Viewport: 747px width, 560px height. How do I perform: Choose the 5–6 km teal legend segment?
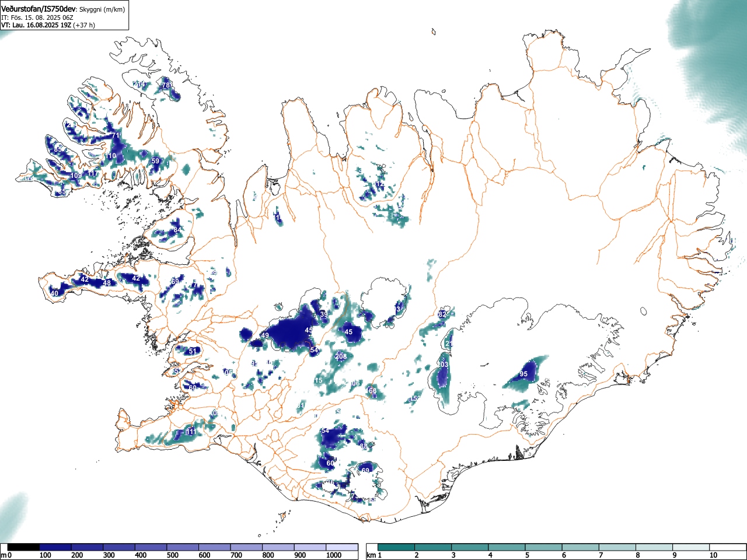544,547
